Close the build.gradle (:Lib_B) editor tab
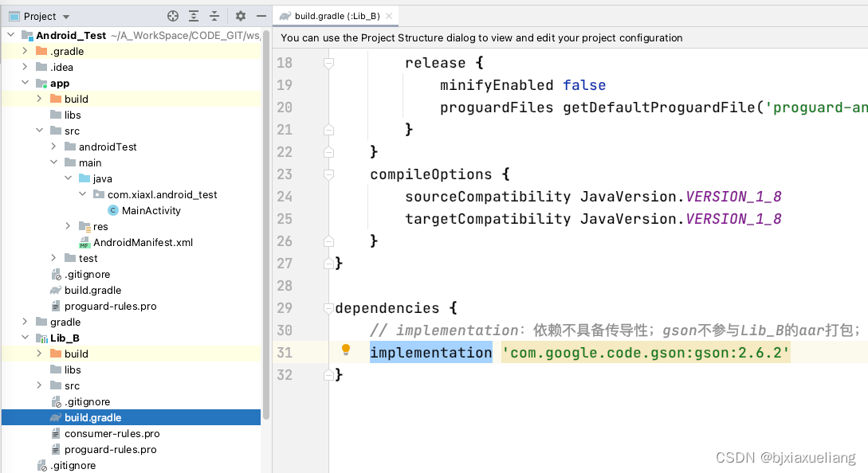868x473 pixels. pos(389,16)
